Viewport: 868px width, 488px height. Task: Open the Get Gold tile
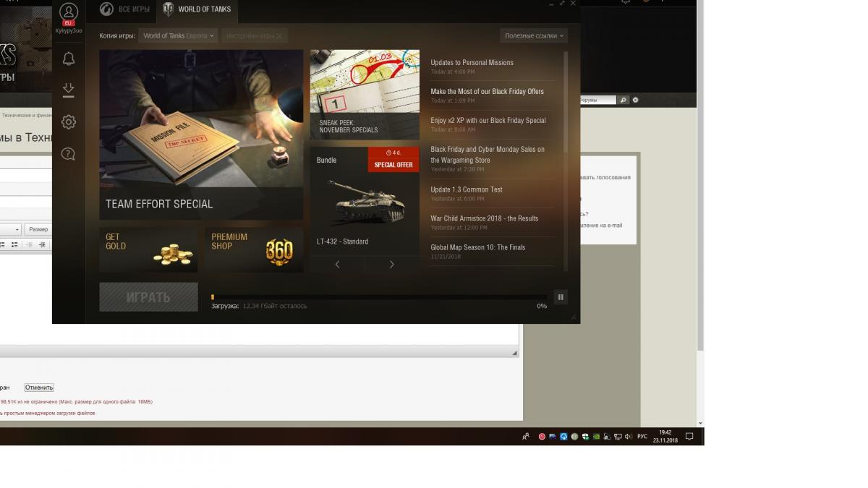pyautogui.click(x=148, y=250)
